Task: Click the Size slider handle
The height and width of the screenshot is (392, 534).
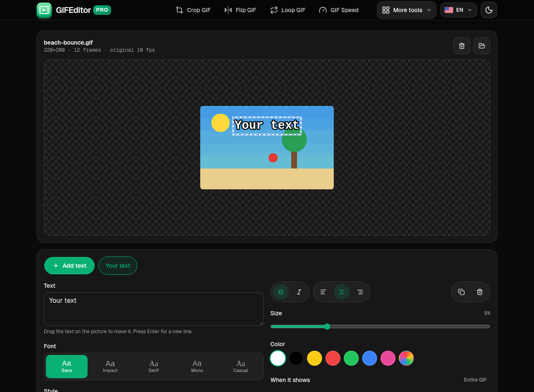Action: pyautogui.click(x=327, y=327)
